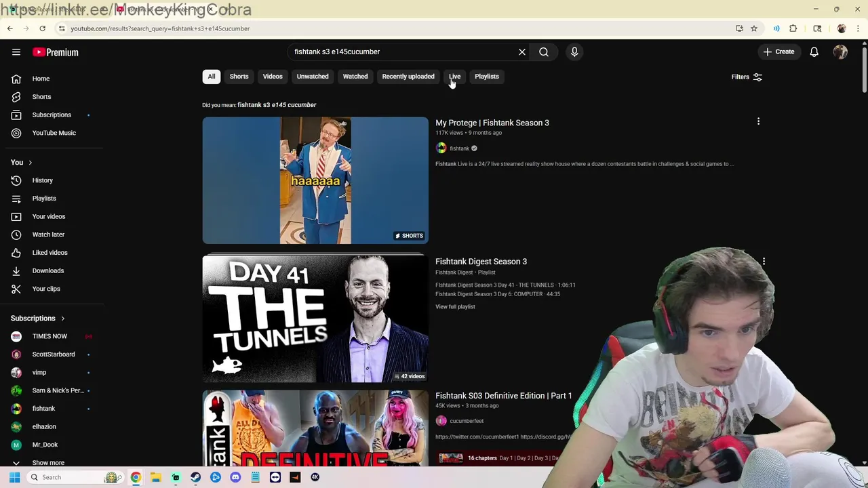Clear the search box with the X

tap(522, 52)
